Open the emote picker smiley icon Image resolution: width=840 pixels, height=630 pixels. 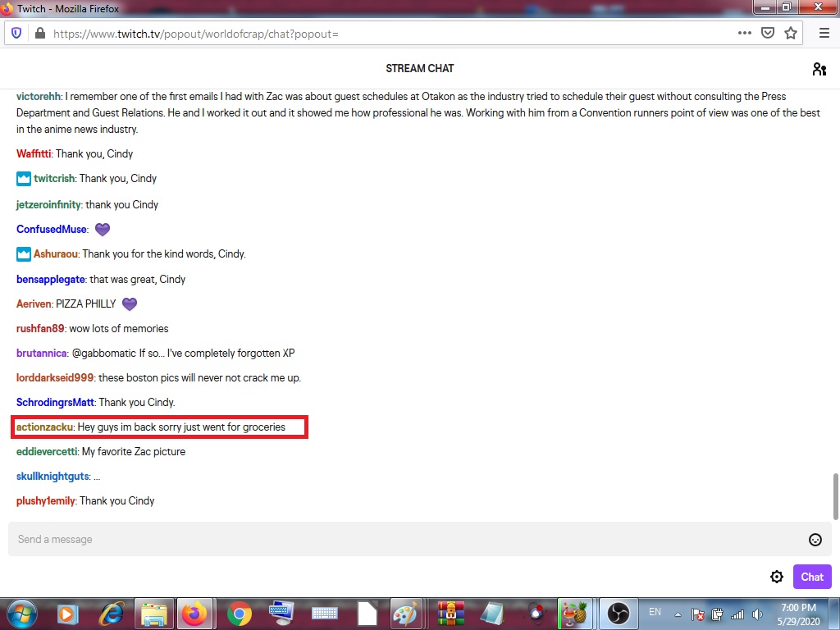point(815,540)
